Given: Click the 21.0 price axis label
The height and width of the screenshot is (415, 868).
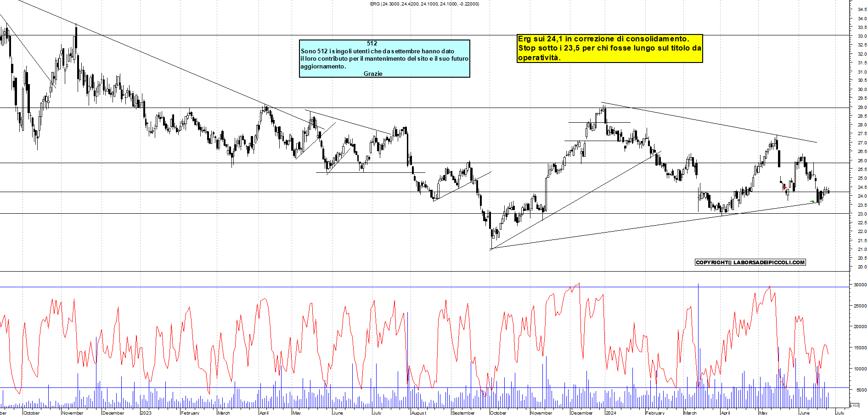Looking at the screenshot, I should pos(862,250).
